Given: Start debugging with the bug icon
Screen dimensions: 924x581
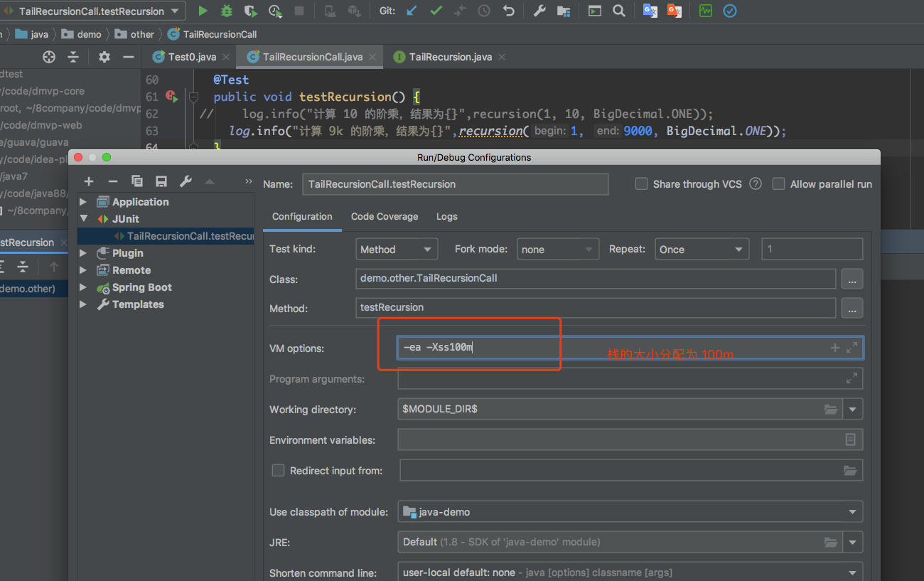Looking at the screenshot, I should click(x=227, y=11).
